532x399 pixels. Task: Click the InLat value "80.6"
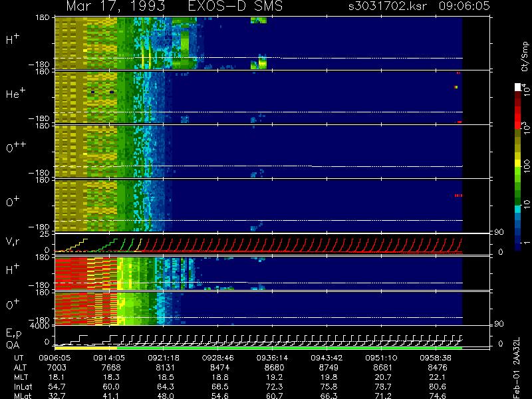(438, 386)
